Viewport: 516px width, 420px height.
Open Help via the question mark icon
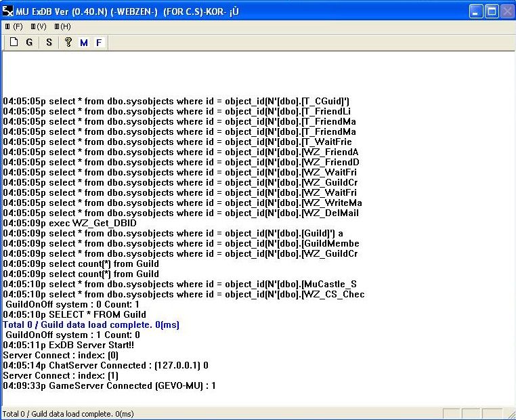coord(68,42)
